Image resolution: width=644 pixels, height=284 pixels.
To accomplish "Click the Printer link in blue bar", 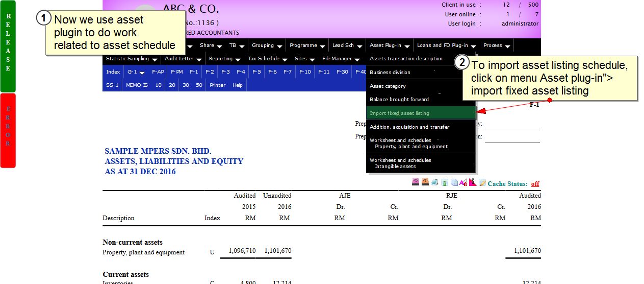I will click(x=218, y=85).
